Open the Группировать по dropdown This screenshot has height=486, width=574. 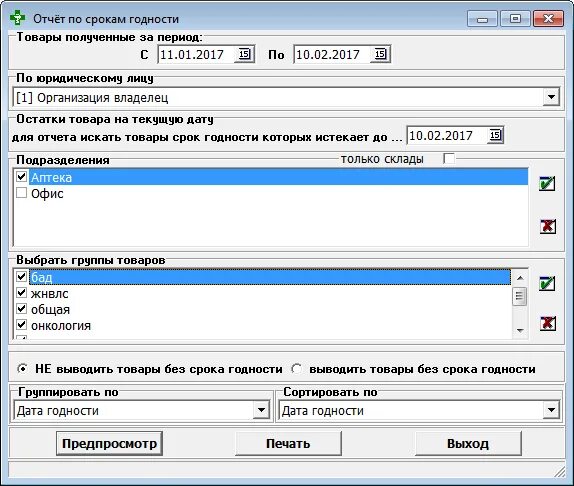pos(261,410)
